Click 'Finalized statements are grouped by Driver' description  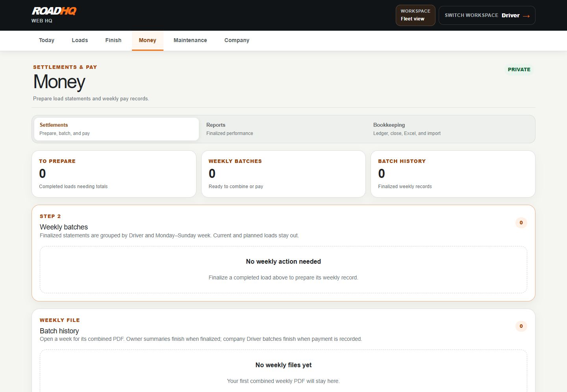click(169, 236)
